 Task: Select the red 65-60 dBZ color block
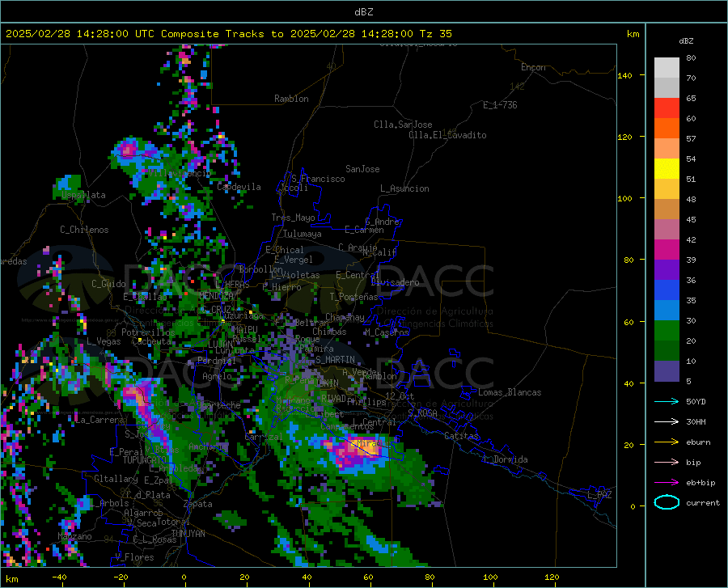[667, 108]
